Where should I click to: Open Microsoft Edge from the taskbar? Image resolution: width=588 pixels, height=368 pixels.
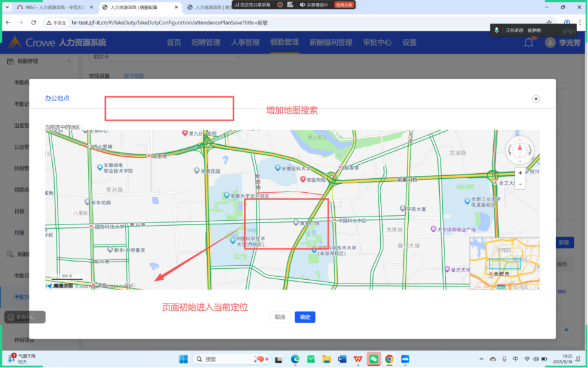point(295,359)
